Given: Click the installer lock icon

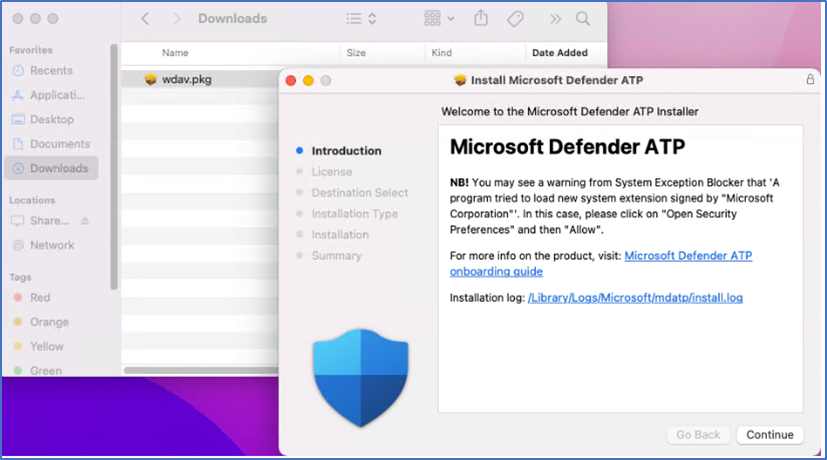Looking at the screenshot, I should tap(810, 80).
